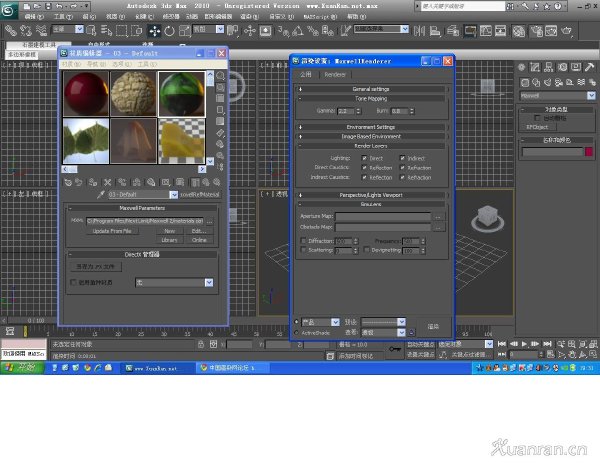Screen dimensions: 600x464
Task: Select the green glass material sample sphere
Action: click(x=182, y=94)
